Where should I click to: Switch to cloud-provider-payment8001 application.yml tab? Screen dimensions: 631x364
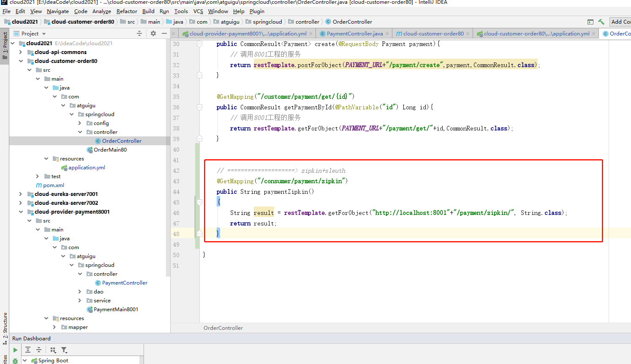pyautogui.click(x=248, y=33)
